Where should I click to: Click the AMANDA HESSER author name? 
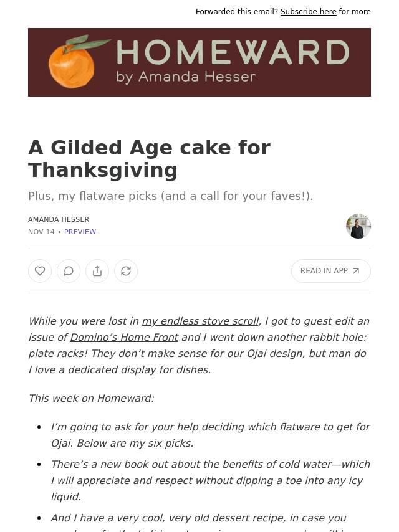59,219
